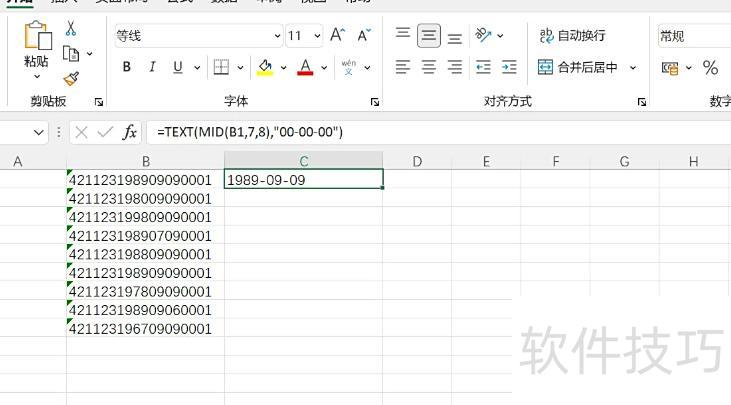Image resolution: width=731 pixels, height=405 pixels.
Task: Open the font size 11 dropdown
Action: (317, 36)
